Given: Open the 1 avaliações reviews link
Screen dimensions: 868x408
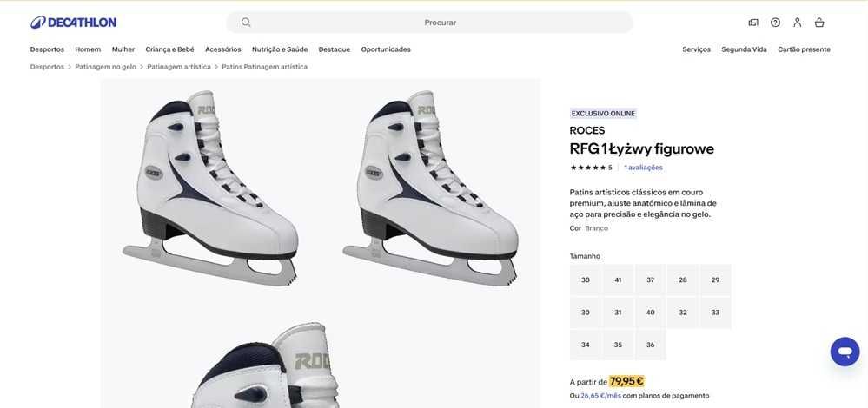Looking at the screenshot, I should [x=643, y=168].
